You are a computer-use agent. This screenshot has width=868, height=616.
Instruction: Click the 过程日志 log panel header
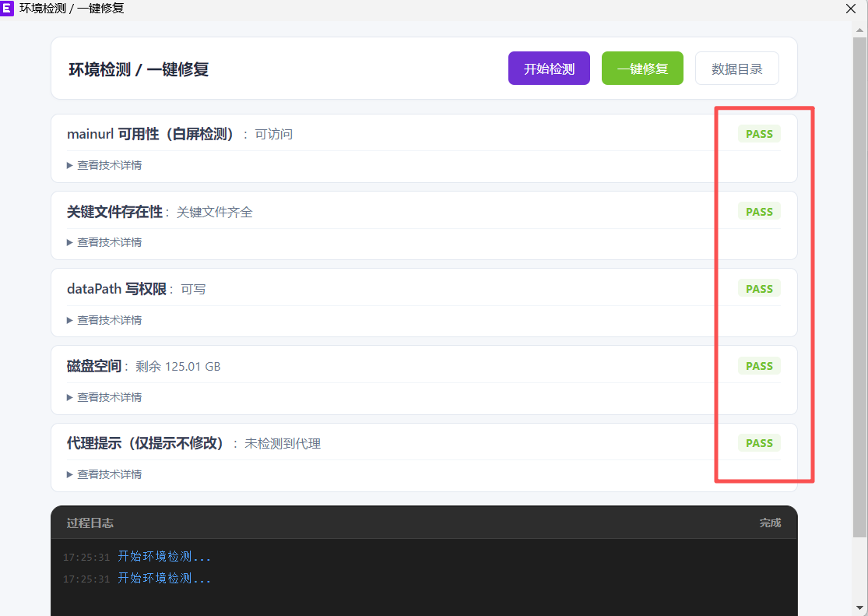point(90,523)
